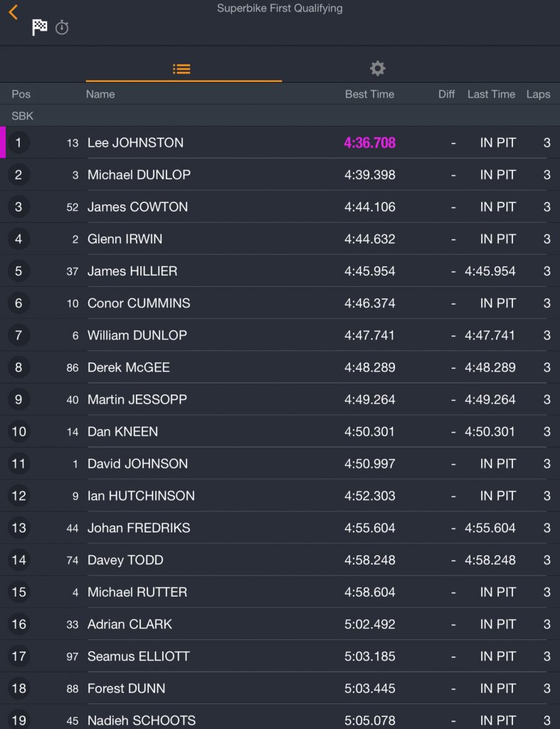Click the Pos column header
This screenshot has width=560, height=729.
click(21, 95)
